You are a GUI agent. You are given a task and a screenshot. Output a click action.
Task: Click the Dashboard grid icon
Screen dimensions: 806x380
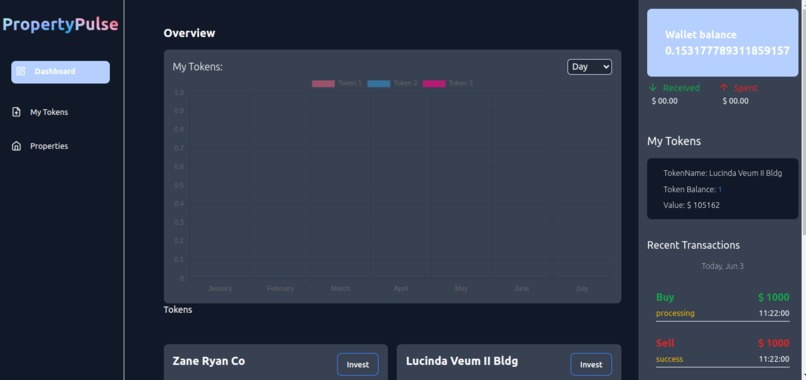coord(21,71)
